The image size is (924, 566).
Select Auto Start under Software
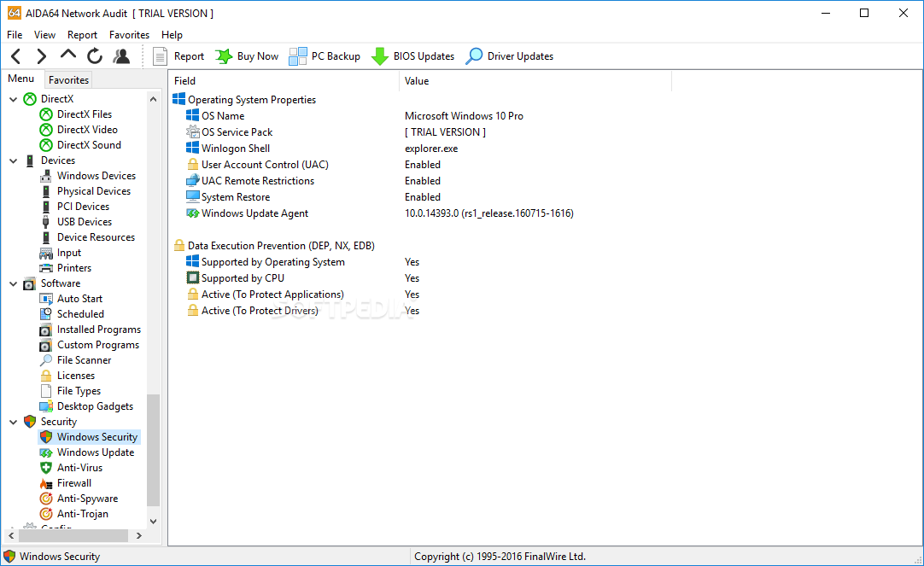pos(71,299)
